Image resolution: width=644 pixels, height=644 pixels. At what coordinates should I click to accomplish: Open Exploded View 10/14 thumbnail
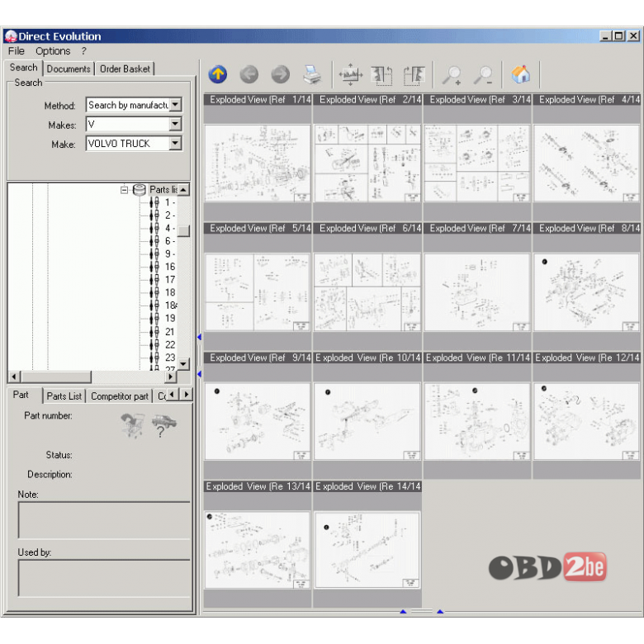pyautogui.click(x=367, y=421)
